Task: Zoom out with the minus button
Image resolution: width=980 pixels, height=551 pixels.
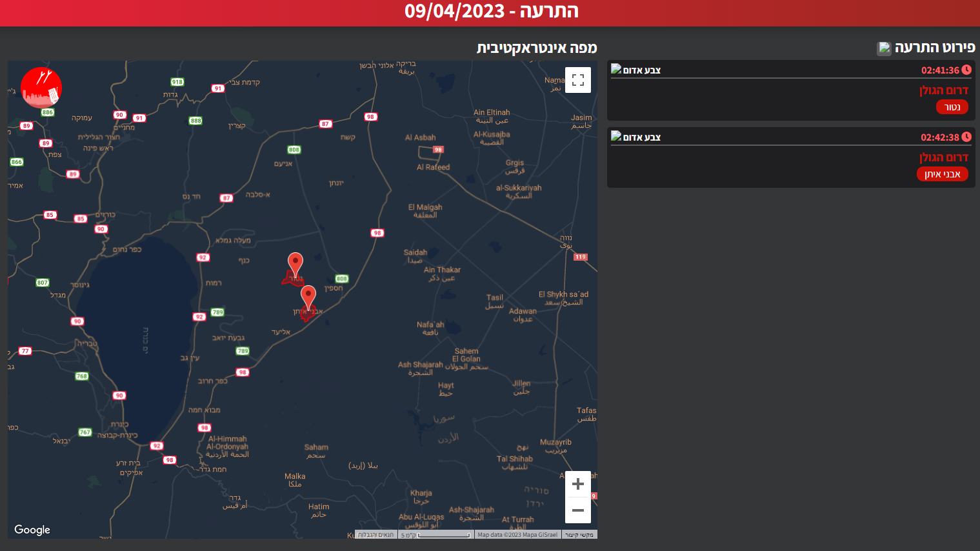Action: pos(577,510)
